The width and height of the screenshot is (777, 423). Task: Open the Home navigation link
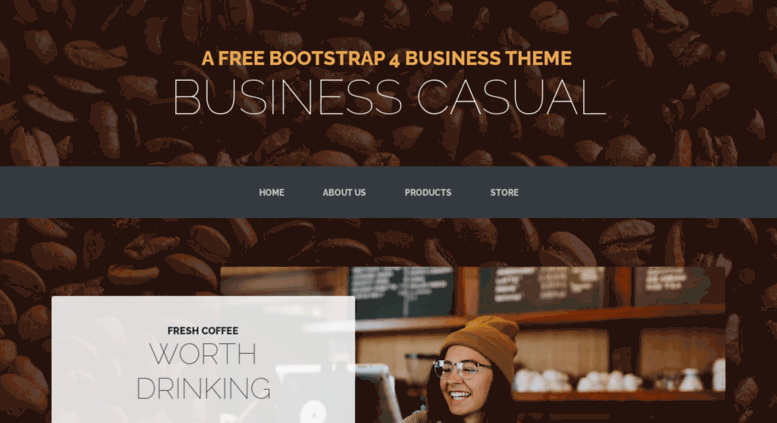point(271,192)
